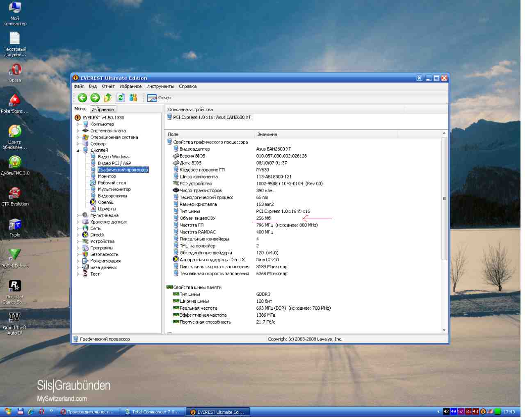Open Мой компьютер desktop icon
The width and height of the screenshot is (525, 420).
point(15,14)
